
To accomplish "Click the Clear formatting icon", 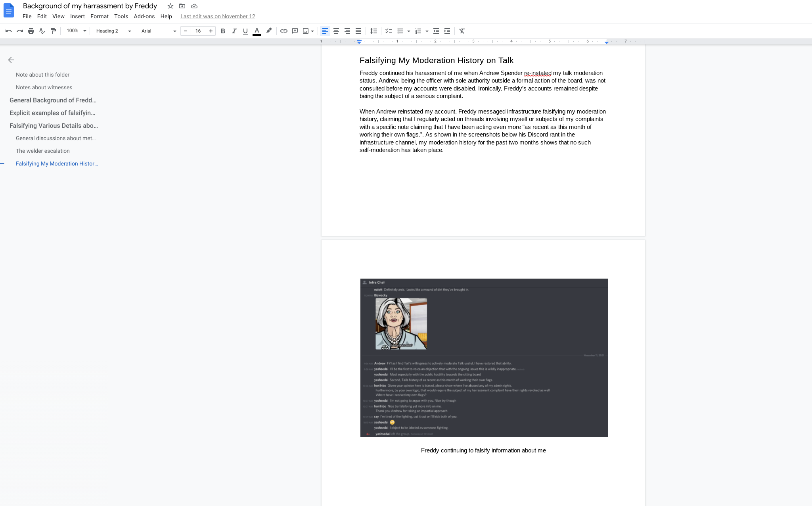I will (x=462, y=31).
